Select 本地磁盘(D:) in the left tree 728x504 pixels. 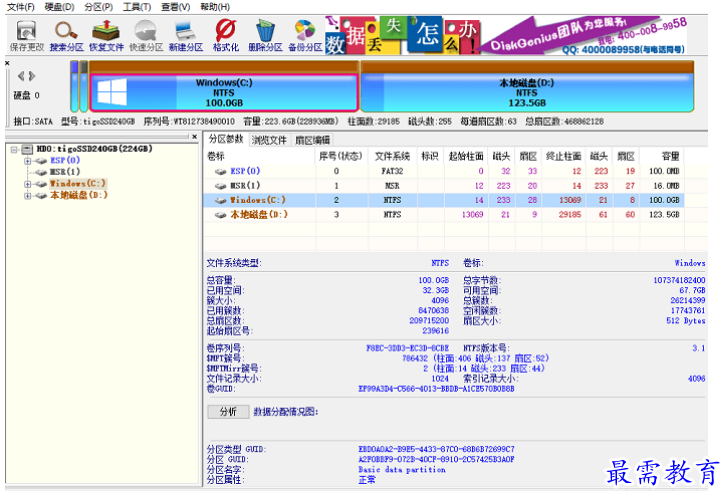(79, 195)
